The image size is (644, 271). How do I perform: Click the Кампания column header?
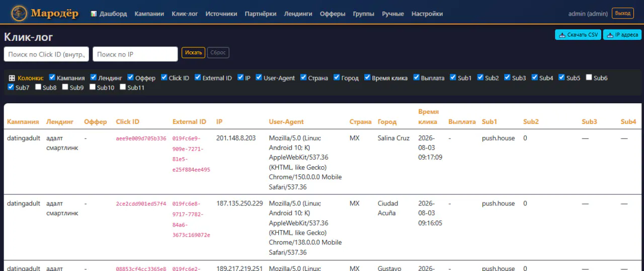tap(23, 121)
